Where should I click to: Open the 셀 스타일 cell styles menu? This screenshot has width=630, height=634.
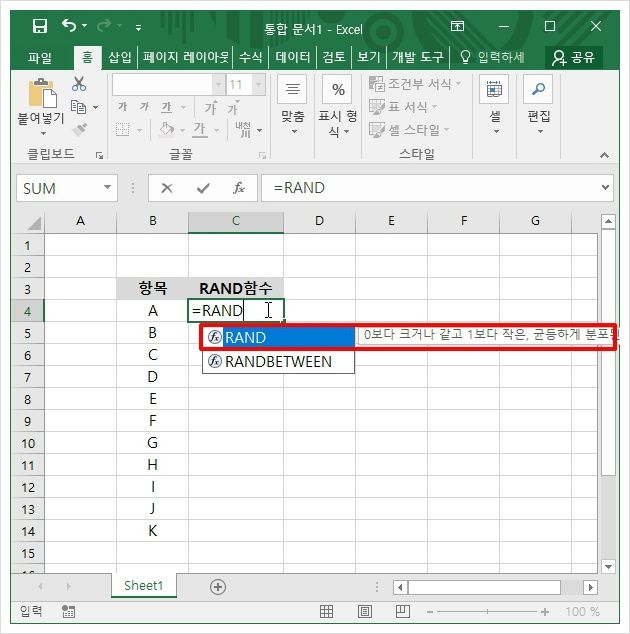click(409, 130)
